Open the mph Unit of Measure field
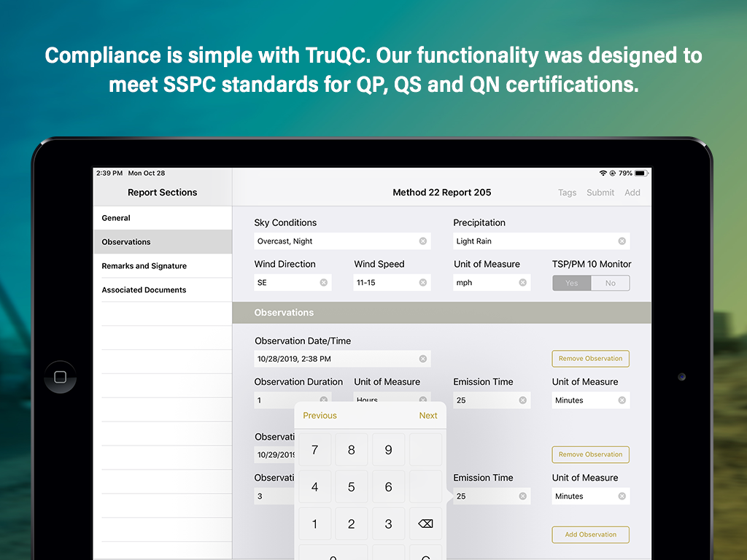 (x=492, y=282)
